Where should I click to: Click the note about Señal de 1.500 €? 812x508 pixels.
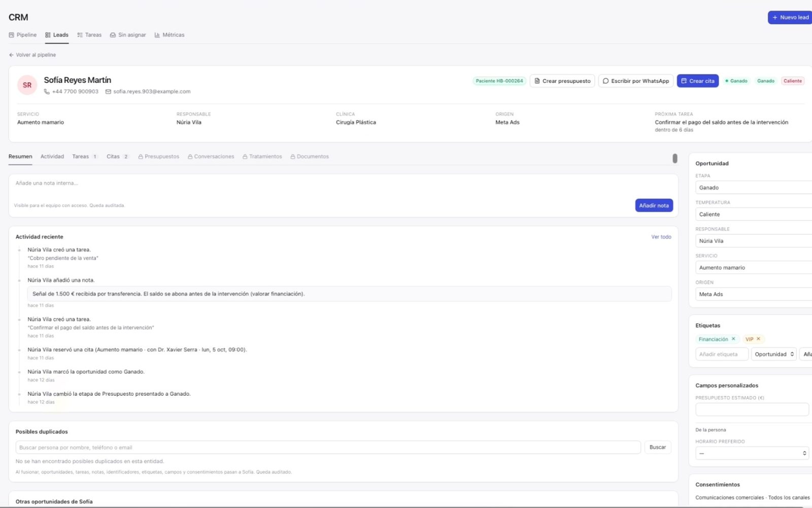tap(349, 294)
